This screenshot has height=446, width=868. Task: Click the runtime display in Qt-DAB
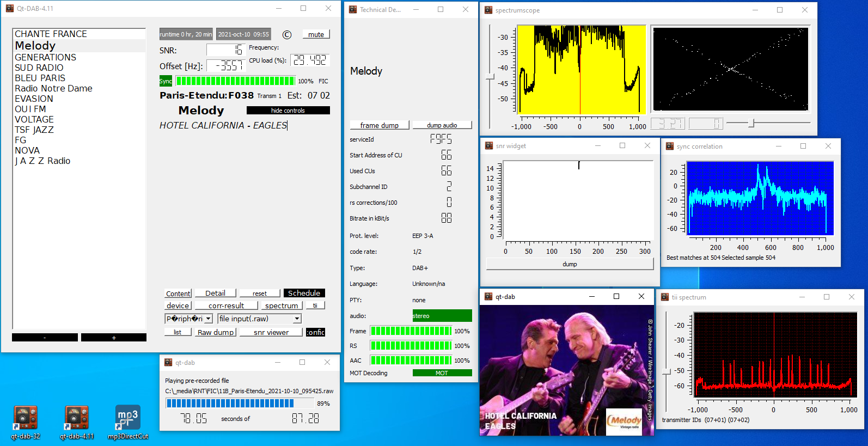(186, 34)
